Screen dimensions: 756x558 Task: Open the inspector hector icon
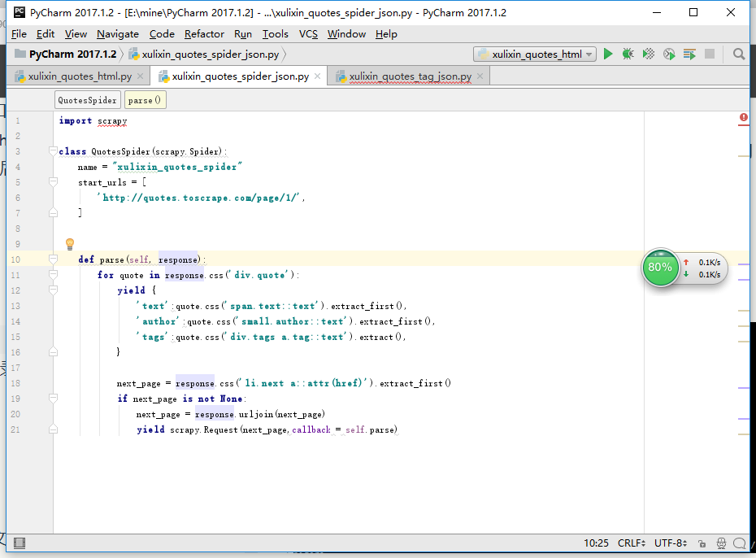point(721,543)
